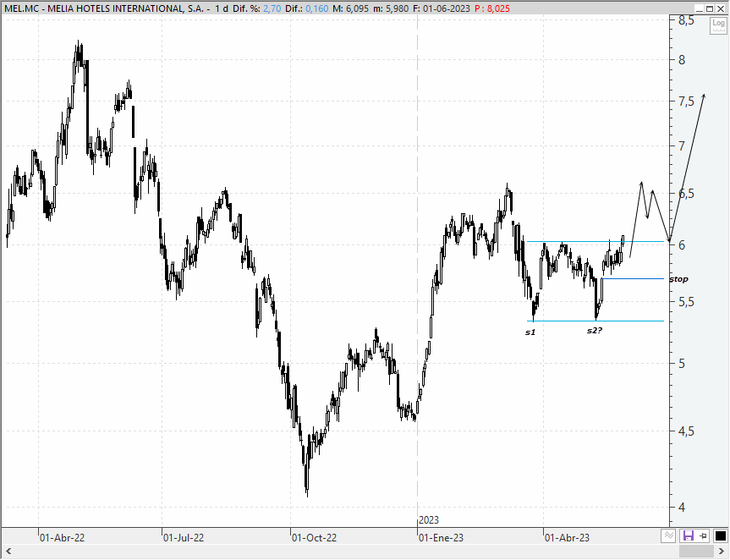Minimize the MEL.MC chart window

tap(699, 8)
